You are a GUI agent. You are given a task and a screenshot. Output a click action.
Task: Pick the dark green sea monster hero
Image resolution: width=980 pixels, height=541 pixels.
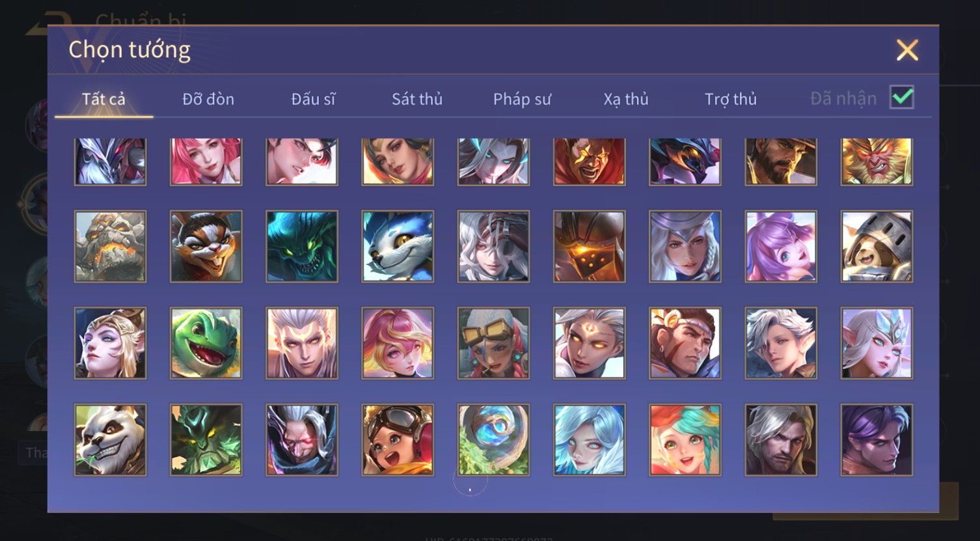coord(302,246)
